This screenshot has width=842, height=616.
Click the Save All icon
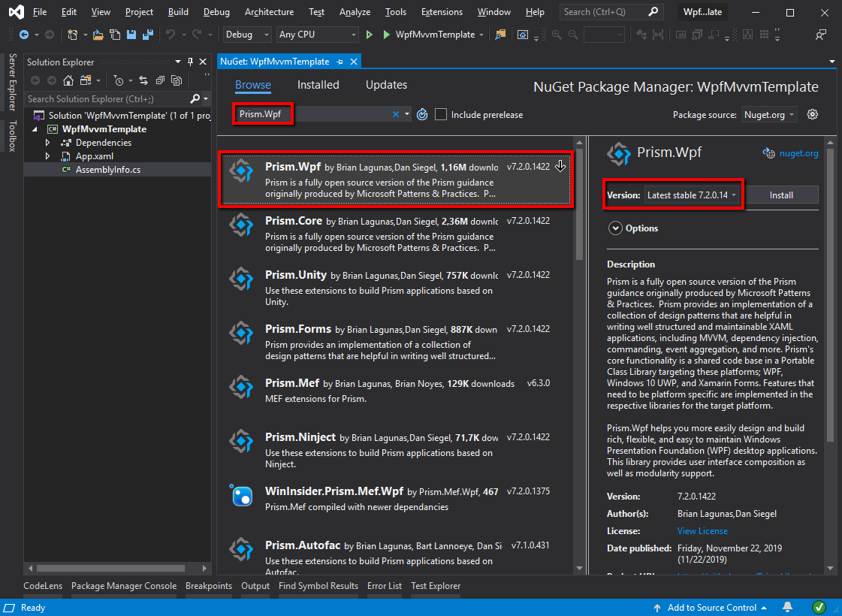(147, 35)
